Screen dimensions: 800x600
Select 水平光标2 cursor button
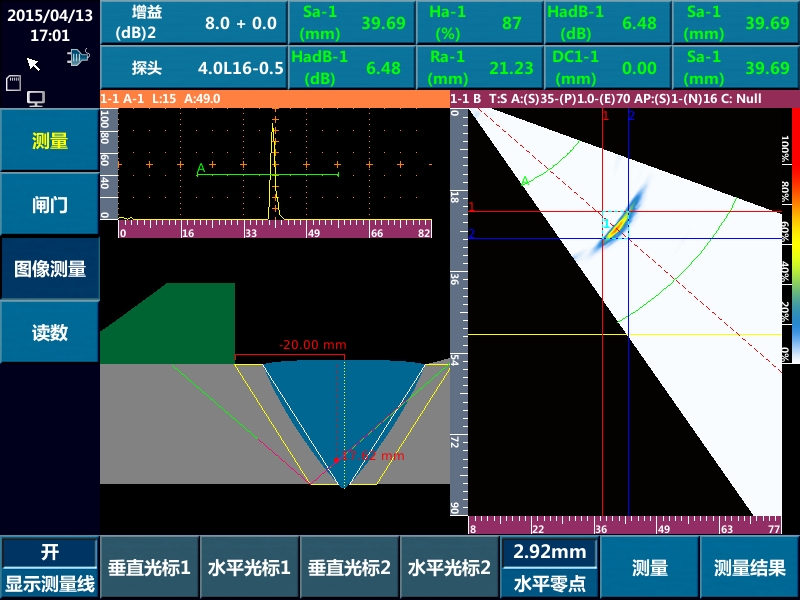pyautogui.click(x=449, y=567)
